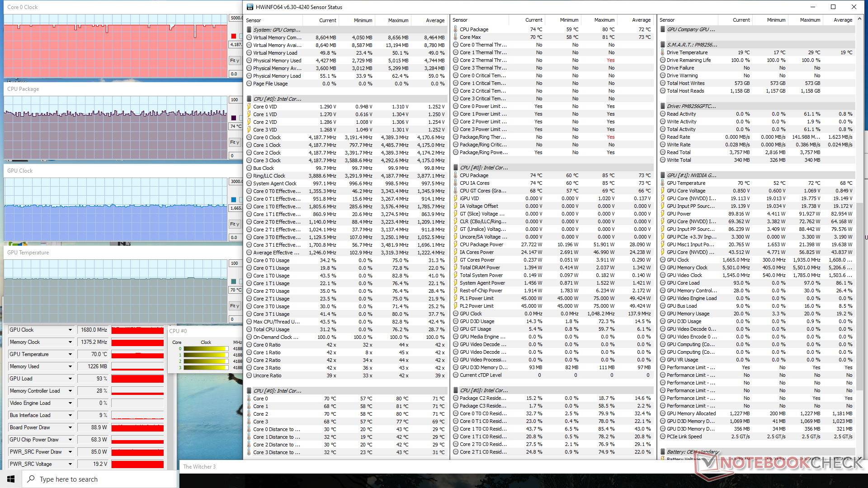The height and width of the screenshot is (488, 868).
Task: Click the System: GPU Comp section icon
Action: coord(249,30)
